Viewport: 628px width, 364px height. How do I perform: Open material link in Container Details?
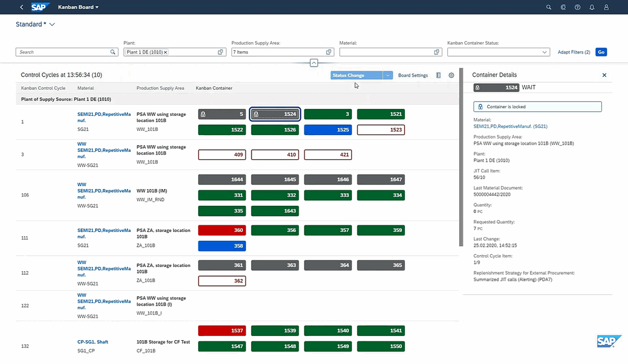point(510,126)
